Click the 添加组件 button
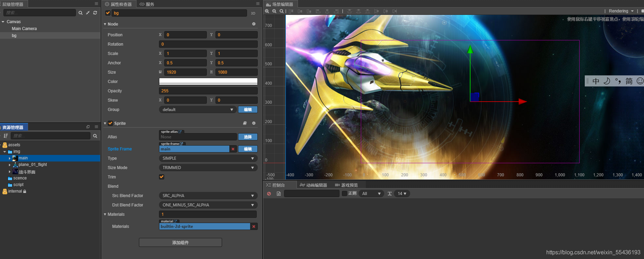Image resolution: width=644 pixels, height=259 pixels. [x=180, y=242]
